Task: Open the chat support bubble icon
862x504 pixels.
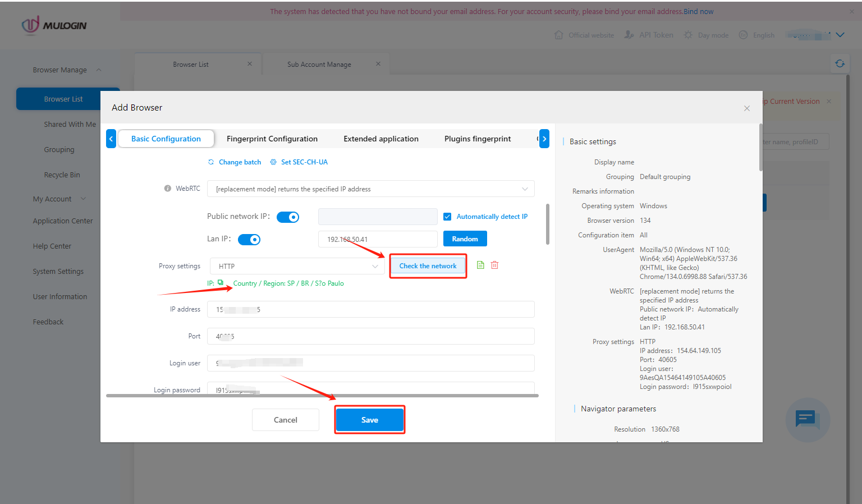Action: [x=807, y=419]
